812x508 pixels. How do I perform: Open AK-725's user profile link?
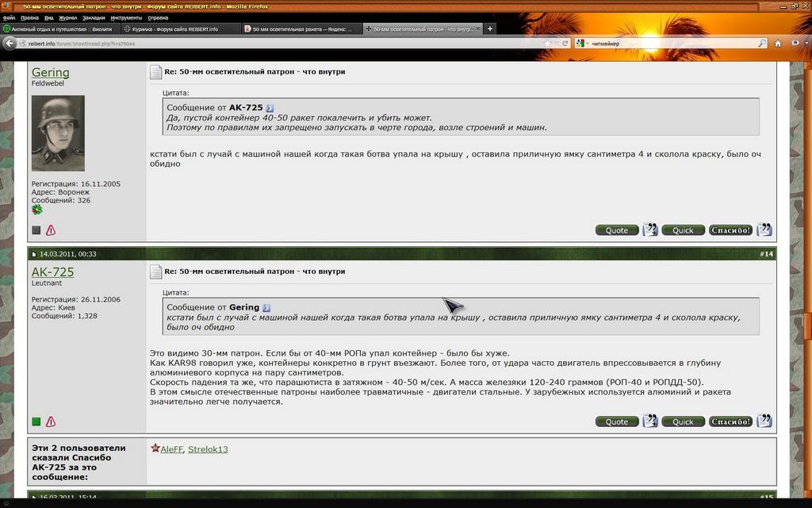point(53,272)
